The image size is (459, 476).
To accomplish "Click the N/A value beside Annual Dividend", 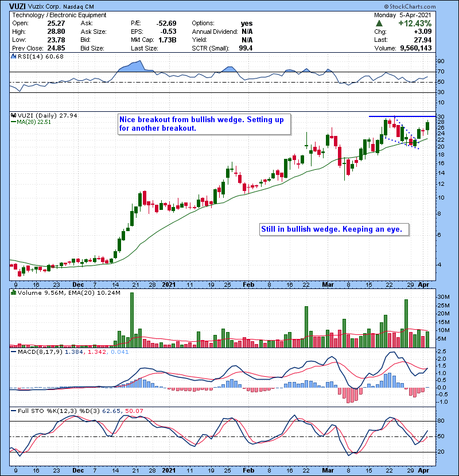I will (247, 32).
